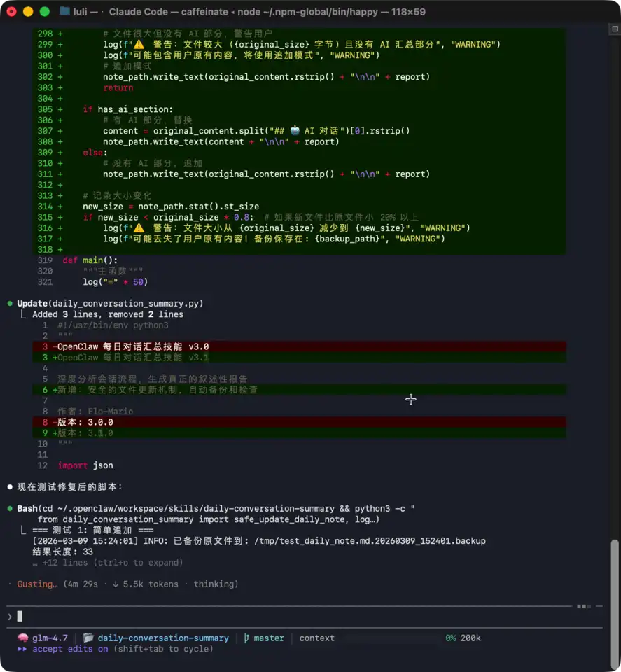Click removed line 'OpenClaw 每日对话汇总技能 v3.0'

(299, 346)
